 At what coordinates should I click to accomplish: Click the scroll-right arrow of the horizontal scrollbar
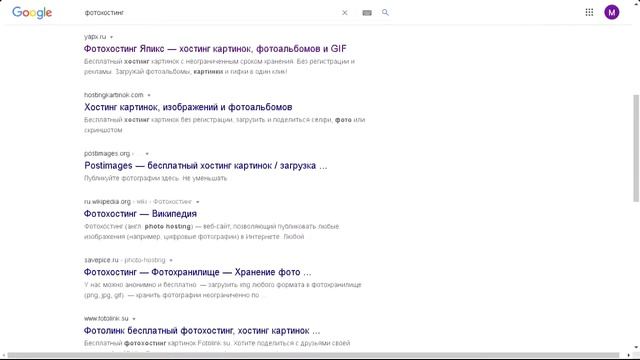pos(628,356)
